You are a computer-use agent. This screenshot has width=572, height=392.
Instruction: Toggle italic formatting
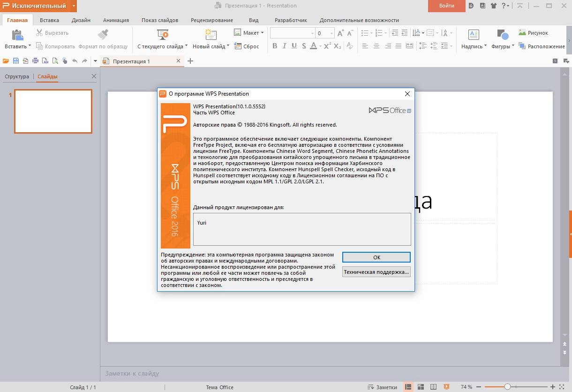[x=285, y=46]
